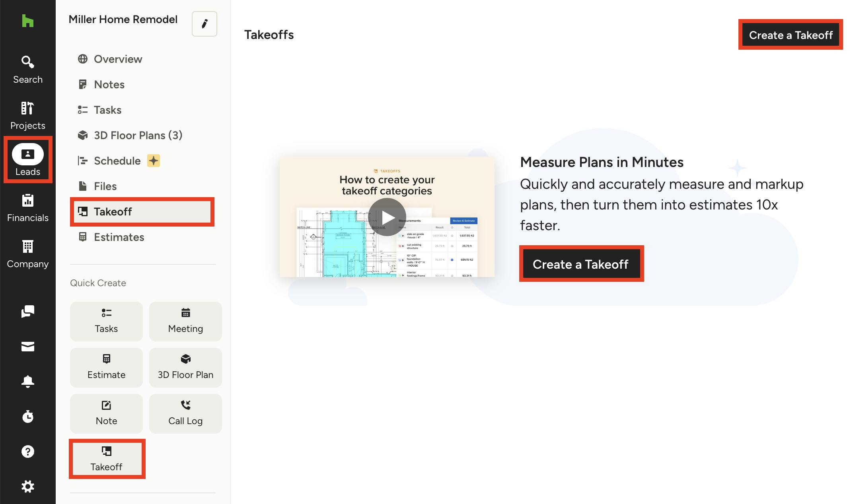The image size is (853, 504).
Task: Open the settings gear icon
Action: pos(27,486)
